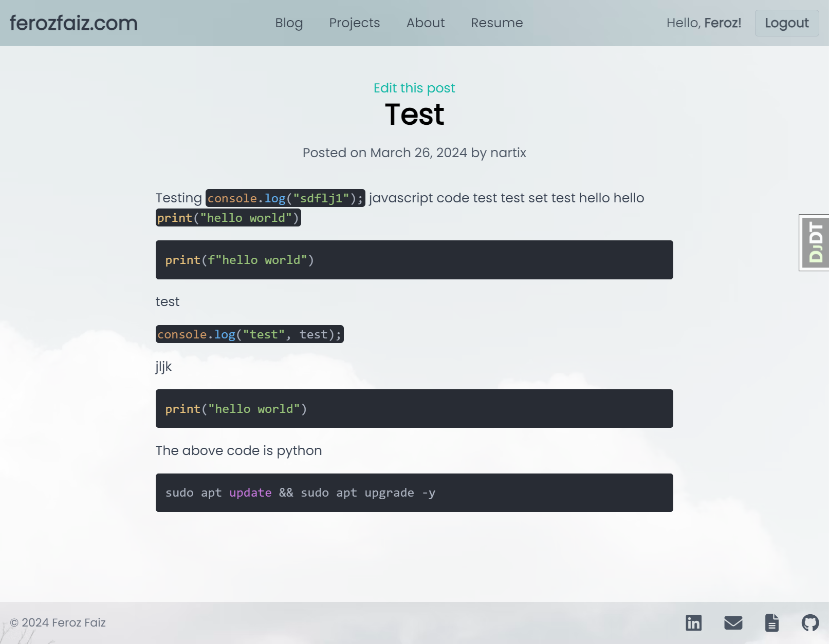Click the standalone 'test' paragraph

168,301
